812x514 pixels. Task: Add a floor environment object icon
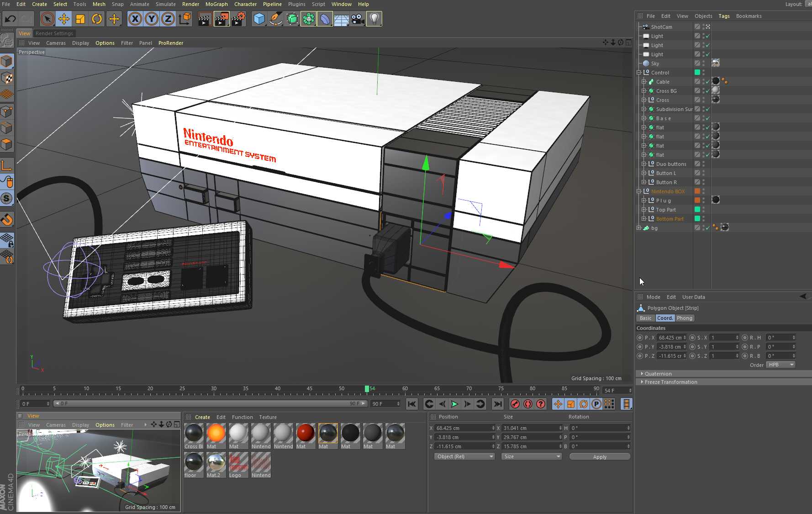(x=341, y=19)
